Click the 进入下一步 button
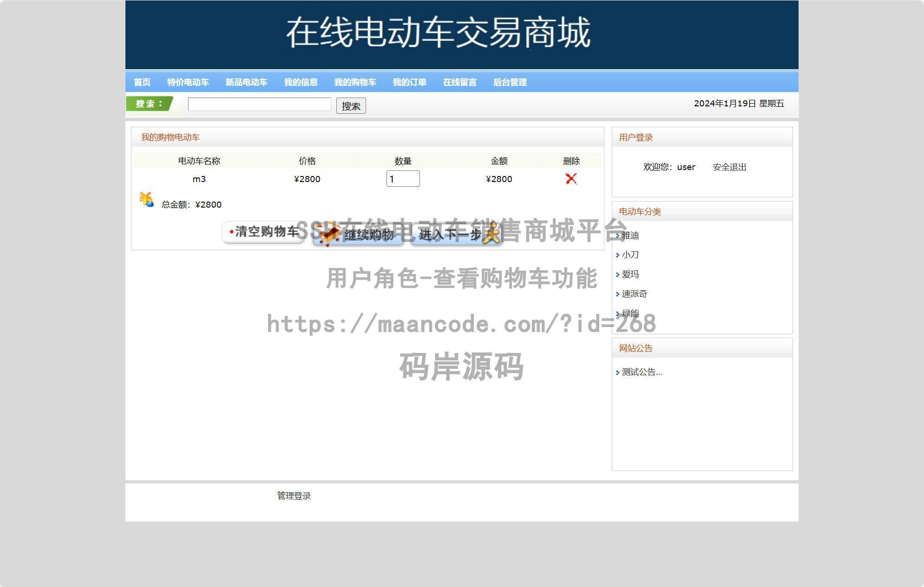Viewport: 924px width, 587px height. click(457, 234)
